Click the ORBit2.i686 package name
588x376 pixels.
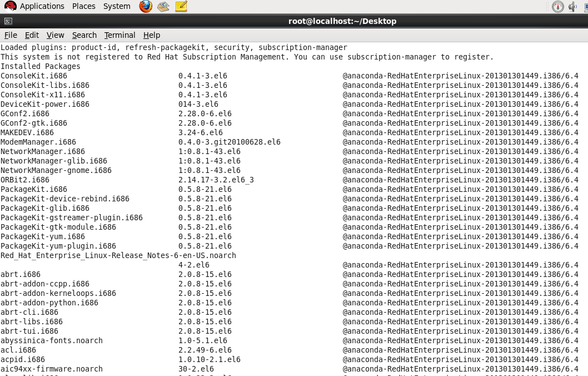point(25,180)
